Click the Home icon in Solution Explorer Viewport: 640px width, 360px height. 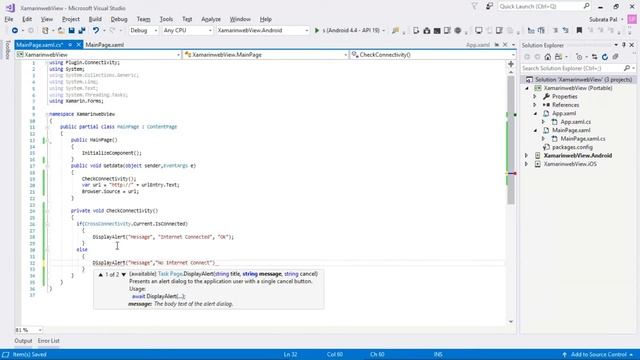tap(548, 57)
